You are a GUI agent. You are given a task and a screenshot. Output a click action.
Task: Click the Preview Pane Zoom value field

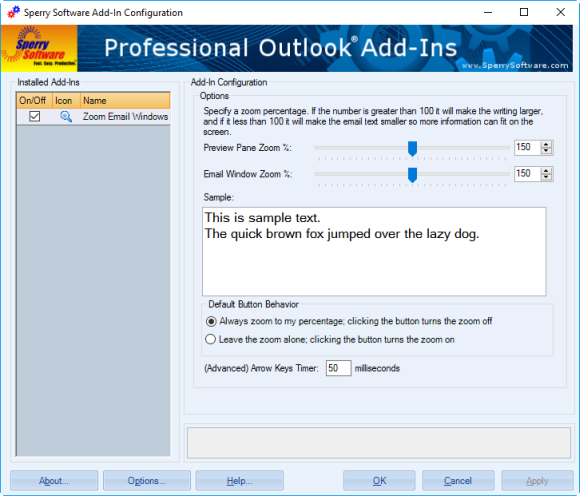coord(527,148)
